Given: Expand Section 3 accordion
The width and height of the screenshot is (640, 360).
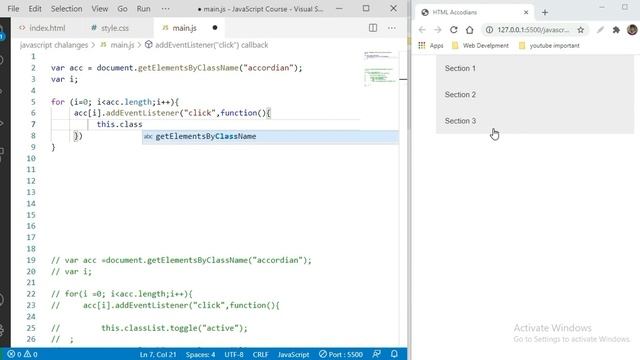Looking at the screenshot, I should [x=535, y=121].
